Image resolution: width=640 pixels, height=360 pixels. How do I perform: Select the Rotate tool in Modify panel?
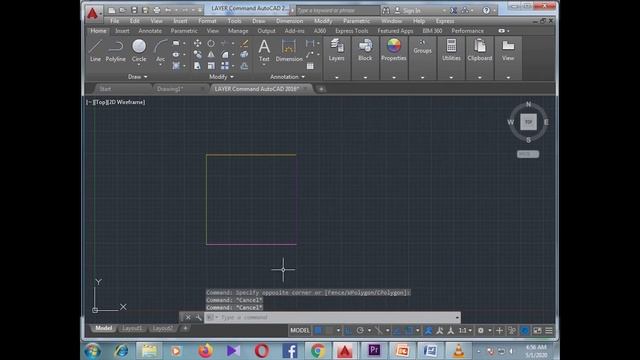[211, 43]
